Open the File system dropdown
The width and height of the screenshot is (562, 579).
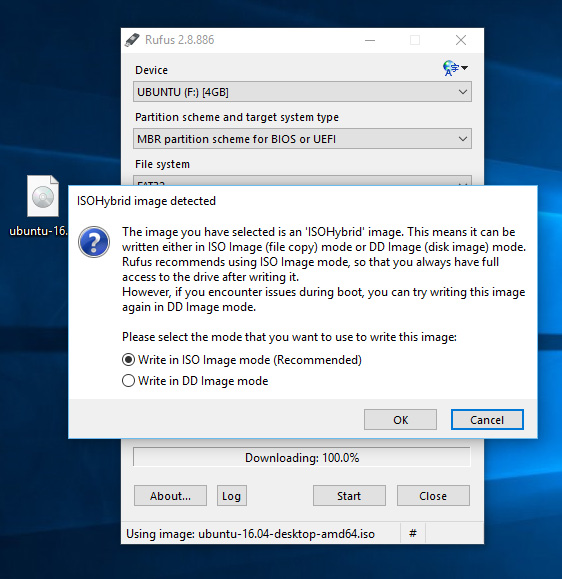[302, 181]
